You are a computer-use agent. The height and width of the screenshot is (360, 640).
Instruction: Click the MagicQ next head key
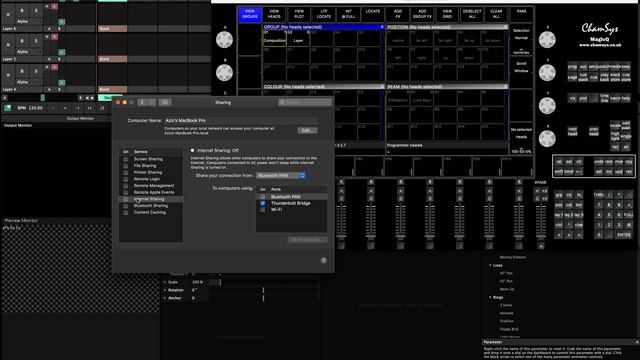click(572, 131)
